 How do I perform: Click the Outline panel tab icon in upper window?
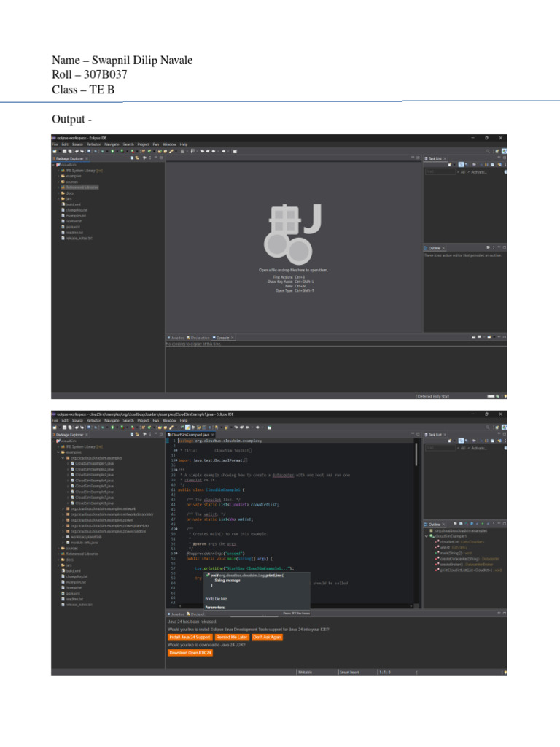point(427,248)
